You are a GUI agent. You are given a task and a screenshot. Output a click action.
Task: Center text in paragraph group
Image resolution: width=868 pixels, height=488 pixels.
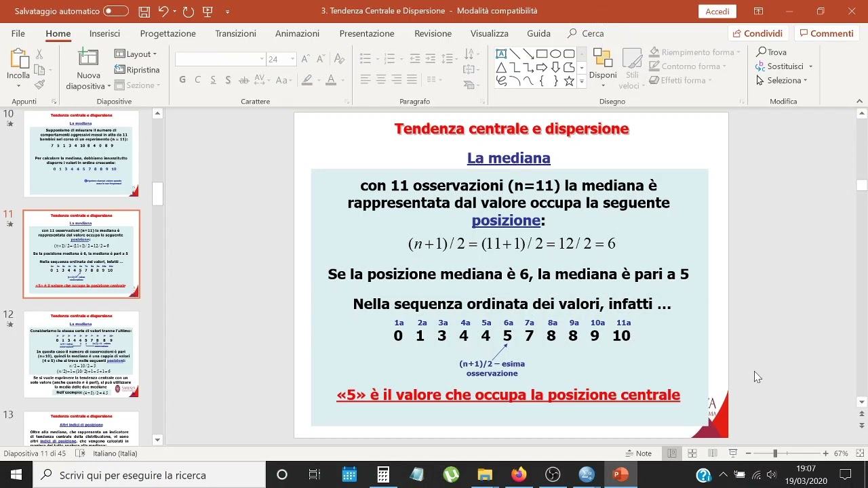point(381,80)
